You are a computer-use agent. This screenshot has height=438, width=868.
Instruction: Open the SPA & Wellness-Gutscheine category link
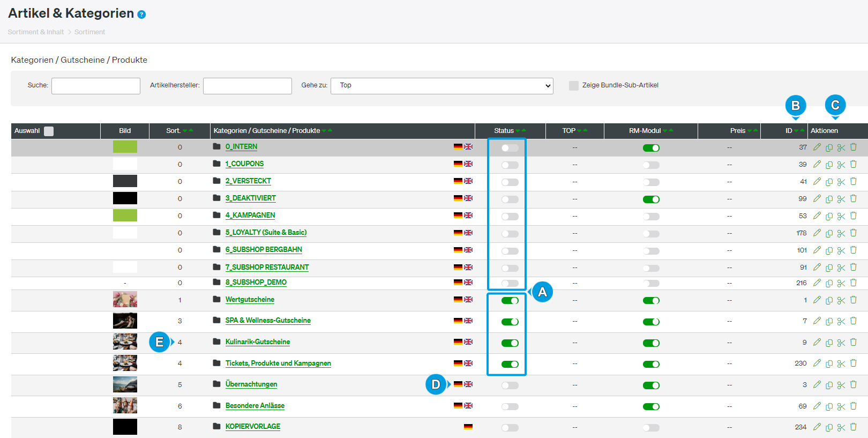(x=268, y=321)
